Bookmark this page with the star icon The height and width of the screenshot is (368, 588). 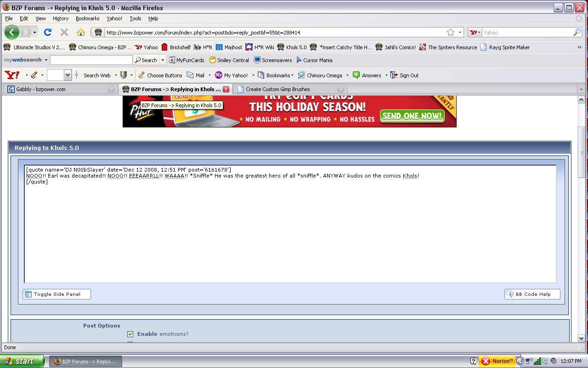click(451, 32)
